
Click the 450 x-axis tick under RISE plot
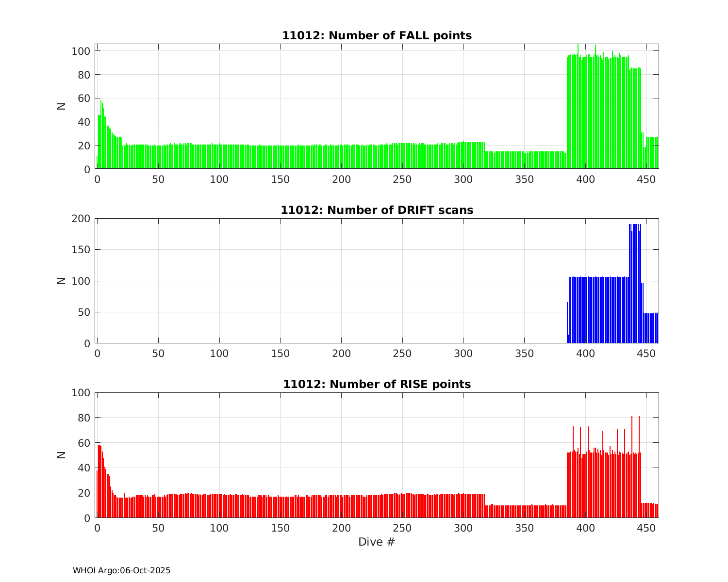click(646, 528)
